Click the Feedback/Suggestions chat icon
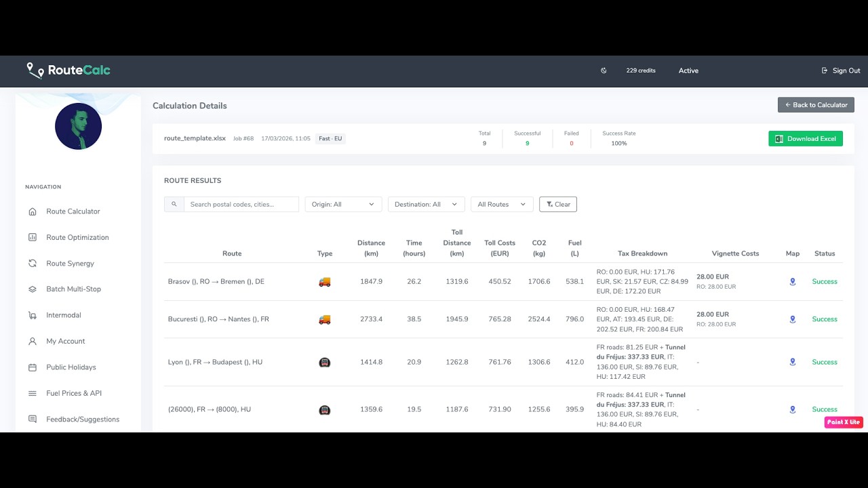 coord(33,420)
